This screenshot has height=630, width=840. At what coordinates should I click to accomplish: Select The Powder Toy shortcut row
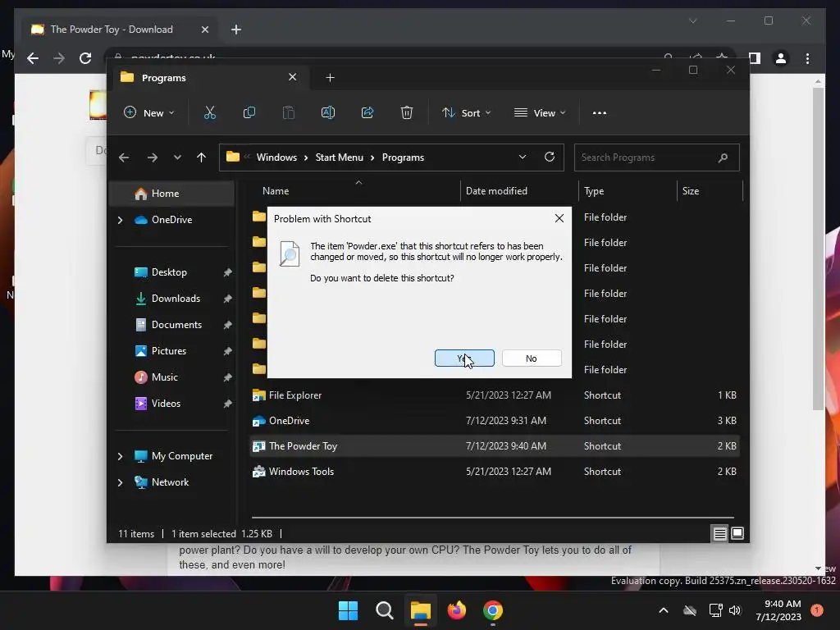(x=495, y=446)
